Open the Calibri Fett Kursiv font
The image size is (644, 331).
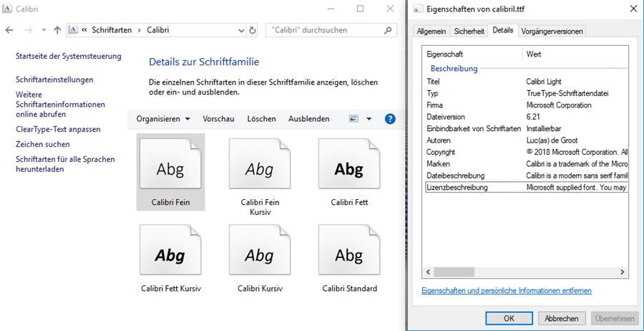tap(170, 254)
